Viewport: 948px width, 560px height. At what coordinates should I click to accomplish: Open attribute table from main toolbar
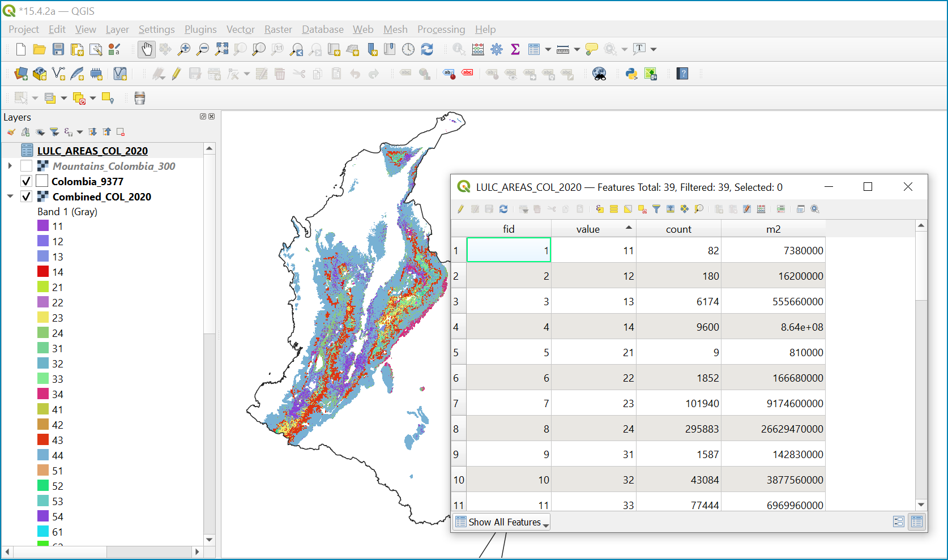[533, 49]
